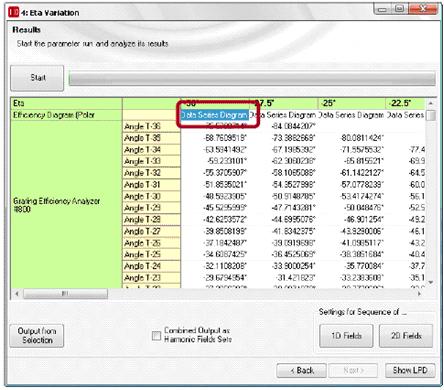Select the Angle T-34 row label
The image size is (444, 390).
(x=151, y=150)
